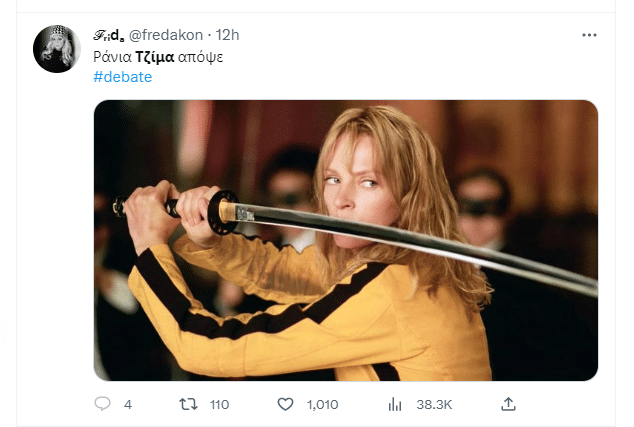
Task: Like the tweet with the heart icon
Action: 285,404
